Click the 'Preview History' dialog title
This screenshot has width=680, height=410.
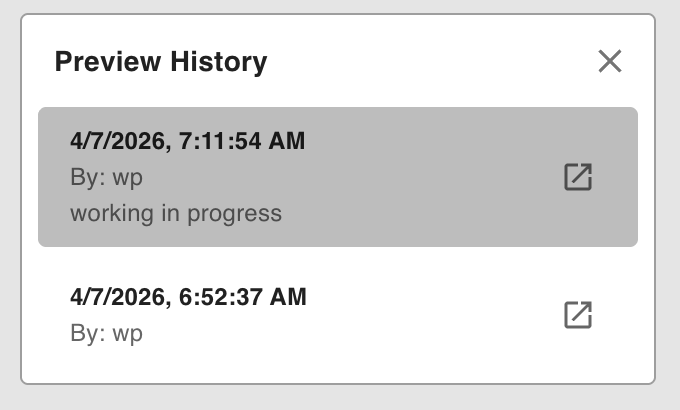pyautogui.click(x=161, y=62)
